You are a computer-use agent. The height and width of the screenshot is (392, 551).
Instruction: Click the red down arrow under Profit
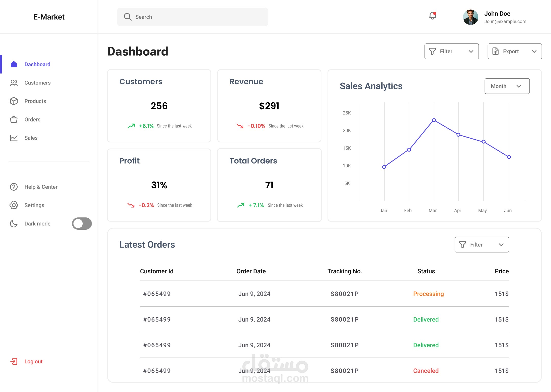[x=131, y=205]
